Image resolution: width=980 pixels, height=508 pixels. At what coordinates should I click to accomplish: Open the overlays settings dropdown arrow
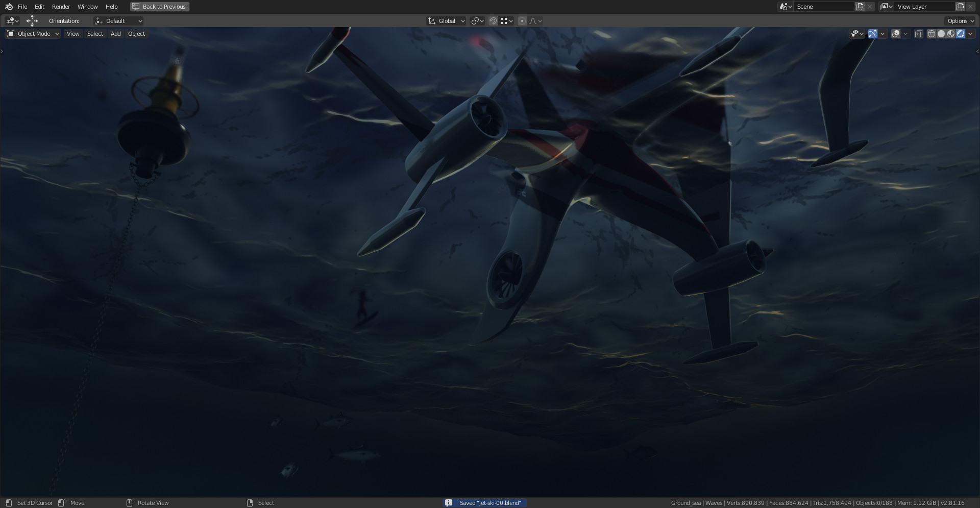click(x=905, y=34)
